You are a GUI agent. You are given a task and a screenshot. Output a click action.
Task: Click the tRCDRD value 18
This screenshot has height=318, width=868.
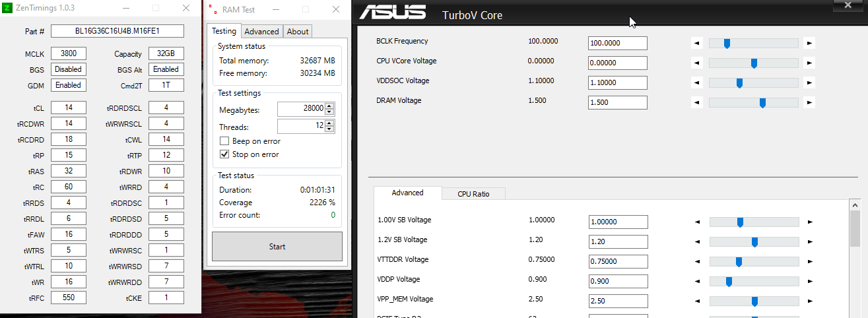point(69,139)
